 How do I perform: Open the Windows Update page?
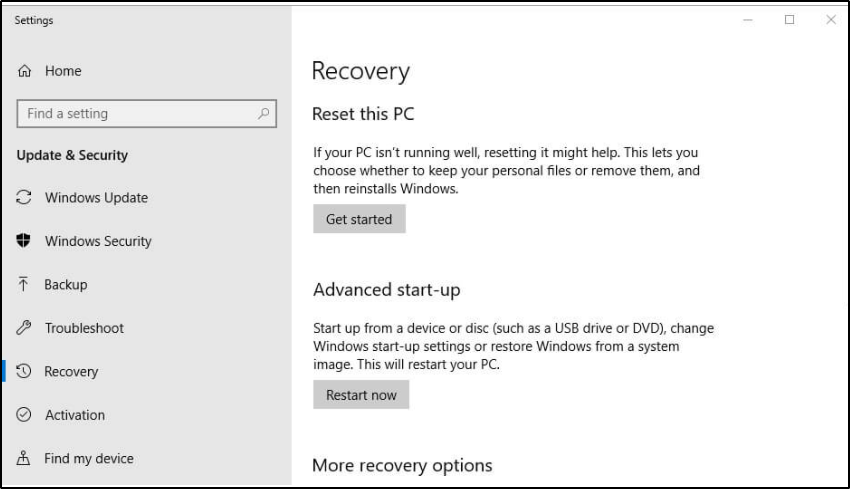point(96,198)
